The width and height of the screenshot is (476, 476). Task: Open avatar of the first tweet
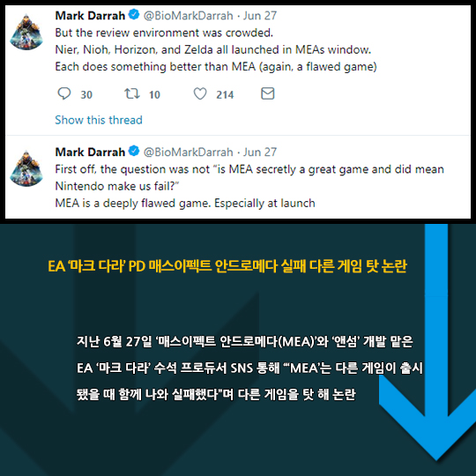click(26, 32)
